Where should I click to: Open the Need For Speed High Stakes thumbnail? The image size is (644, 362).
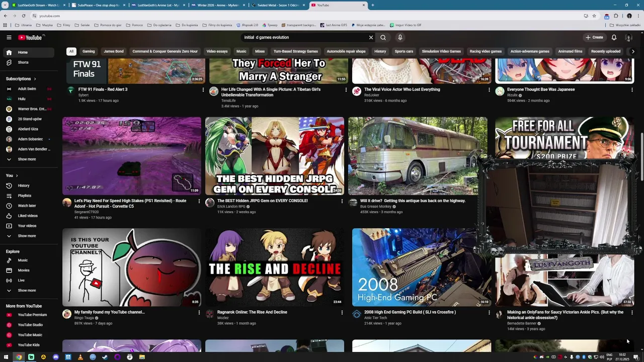click(x=132, y=156)
